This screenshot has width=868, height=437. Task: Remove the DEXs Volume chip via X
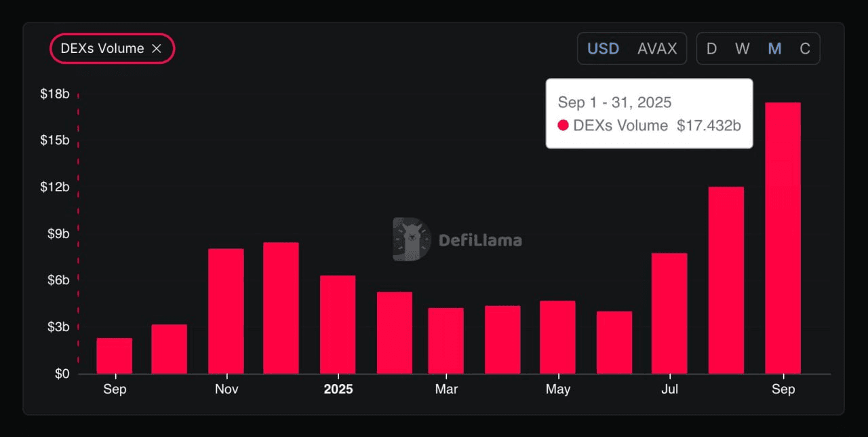[157, 49]
